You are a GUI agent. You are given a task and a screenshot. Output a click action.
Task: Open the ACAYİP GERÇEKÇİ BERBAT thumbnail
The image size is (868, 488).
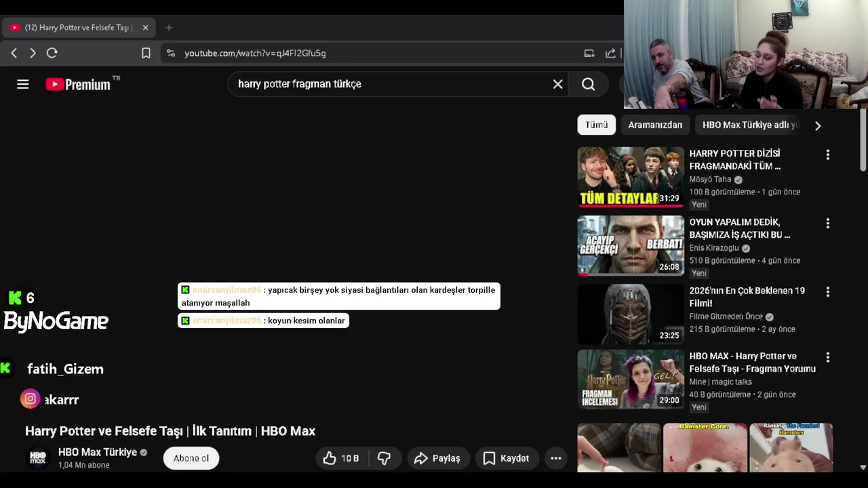(x=631, y=245)
